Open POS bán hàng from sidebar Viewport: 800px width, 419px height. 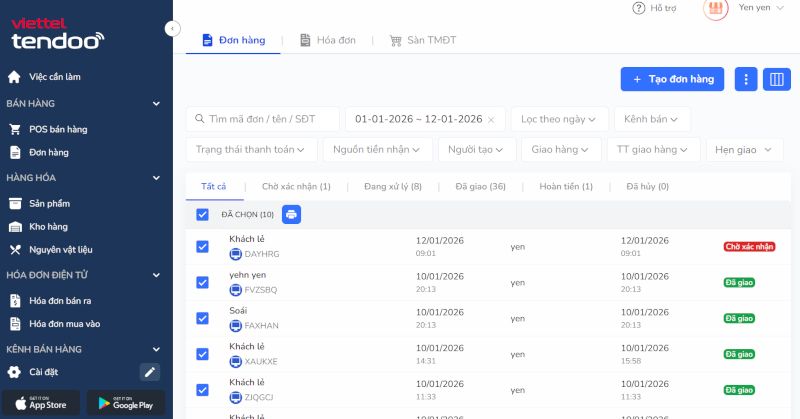click(58, 129)
